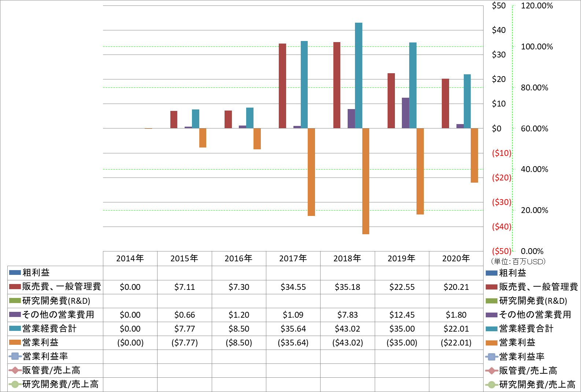
Task: Click the $50 primary axis label
Action: pos(499,5)
